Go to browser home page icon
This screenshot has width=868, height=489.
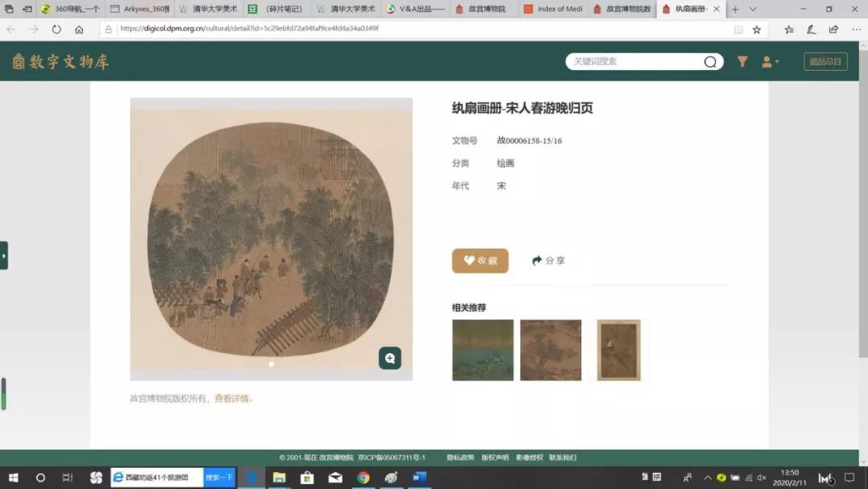coord(79,29)
